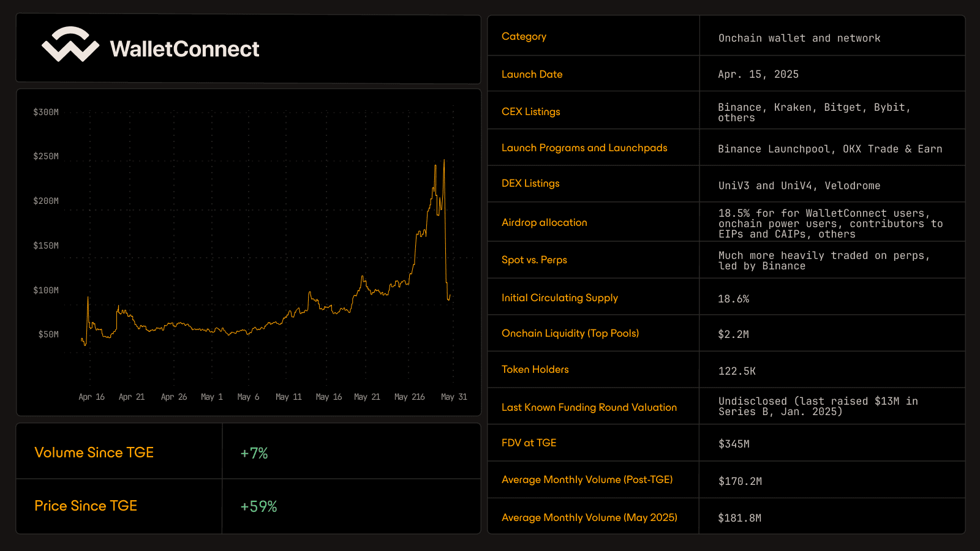Viewport: 980px width, 551px height.
Task: Select the $150M y-axis label
Action: (46, 246)
